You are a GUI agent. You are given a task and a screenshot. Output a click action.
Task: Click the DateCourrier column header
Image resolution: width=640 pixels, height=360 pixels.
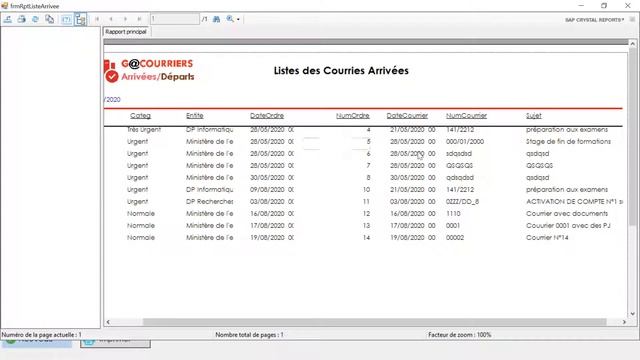[407, 116]
